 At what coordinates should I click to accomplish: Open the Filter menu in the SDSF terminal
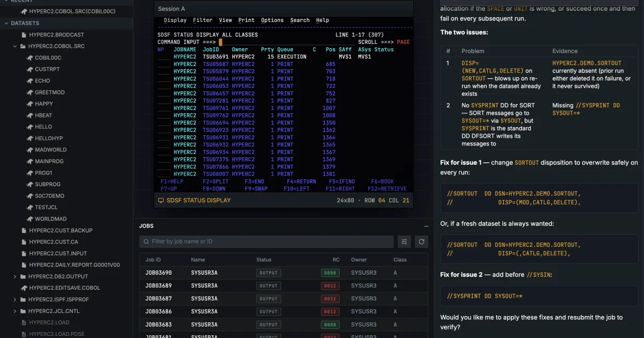coord(202,20)
